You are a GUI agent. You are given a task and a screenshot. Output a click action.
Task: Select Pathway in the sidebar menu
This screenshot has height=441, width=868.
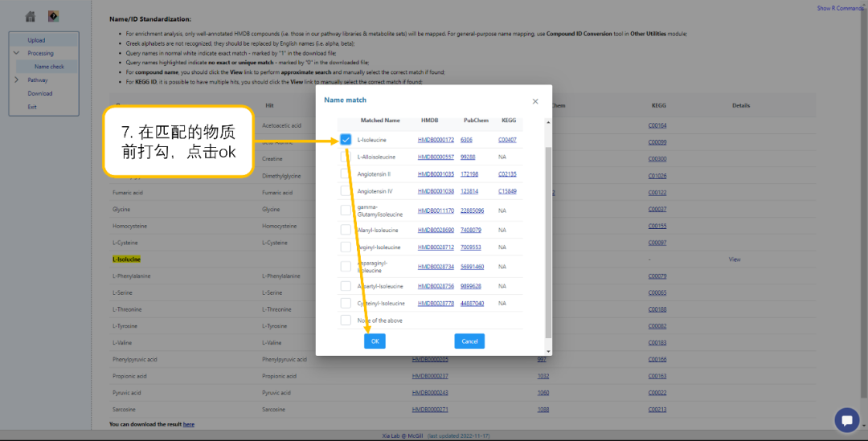click(38, 80)
